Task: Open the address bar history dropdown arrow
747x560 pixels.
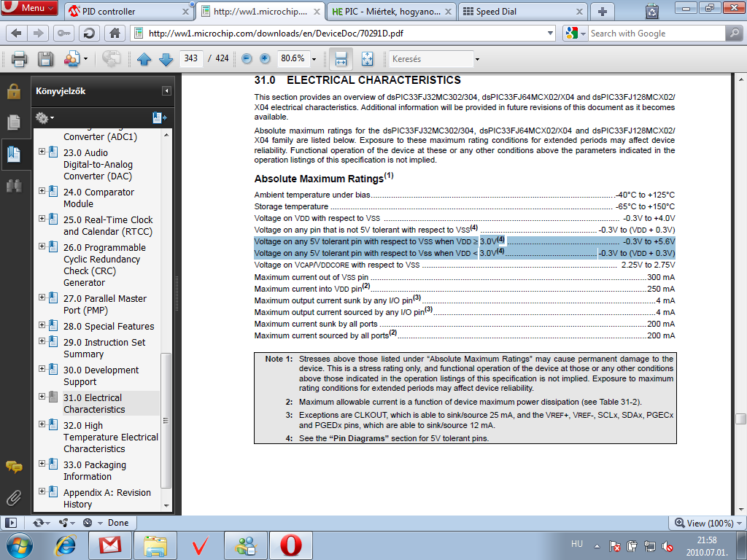Action: point(550,34)
